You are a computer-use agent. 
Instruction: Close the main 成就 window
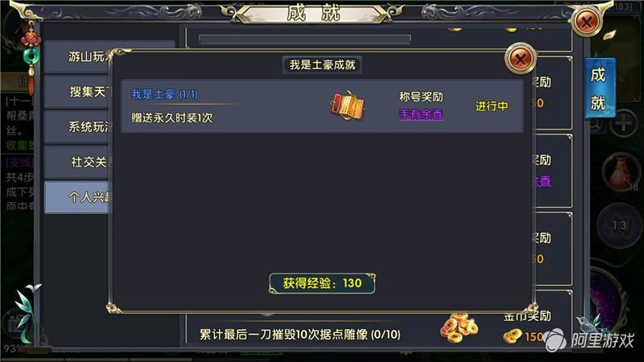click(x=587, y=22)
